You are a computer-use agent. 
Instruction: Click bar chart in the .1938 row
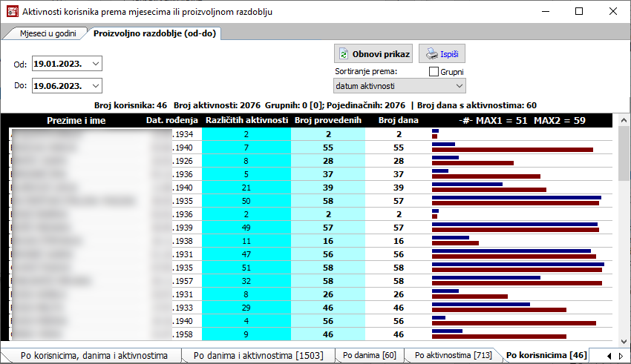(x=456, y=240)
